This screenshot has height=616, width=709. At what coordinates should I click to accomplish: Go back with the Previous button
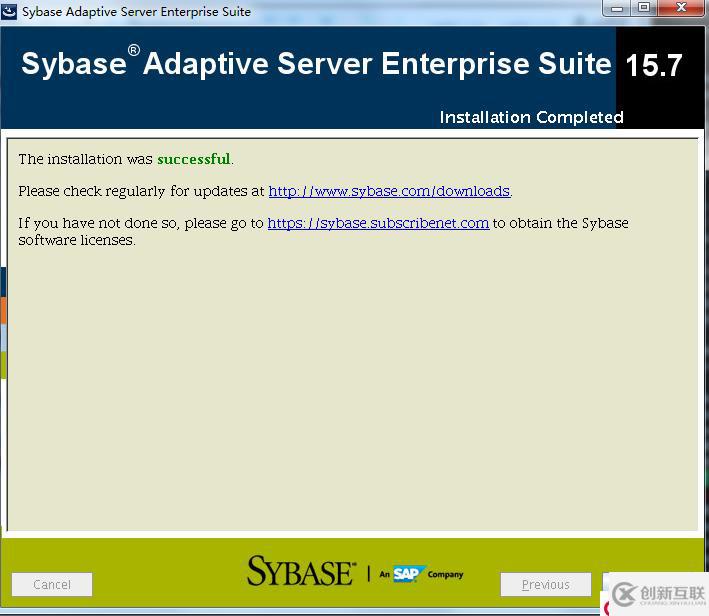point(546,584)
